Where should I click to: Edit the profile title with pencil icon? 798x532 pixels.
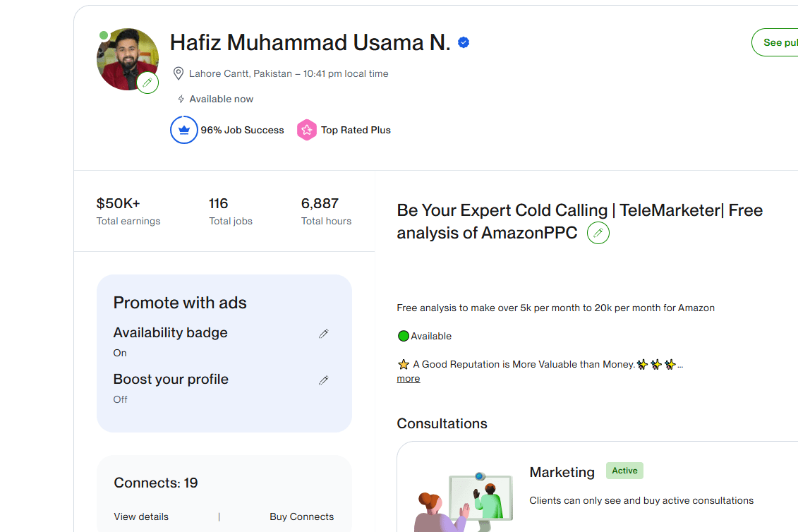(598, 233)
